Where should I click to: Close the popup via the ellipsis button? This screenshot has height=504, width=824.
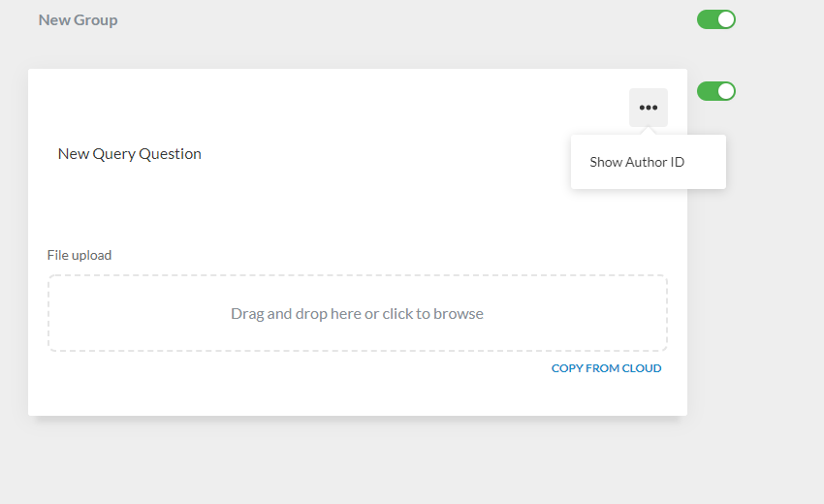click(x=648, y=108)
